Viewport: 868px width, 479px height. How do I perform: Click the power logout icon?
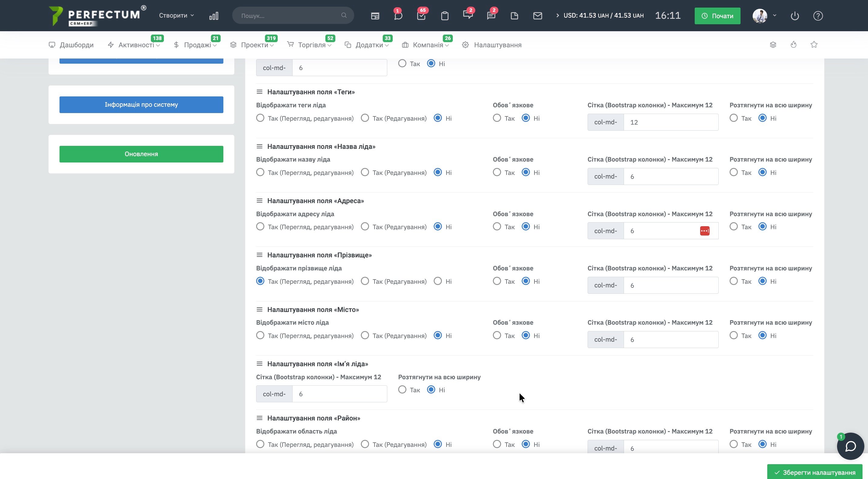[795, 16]
